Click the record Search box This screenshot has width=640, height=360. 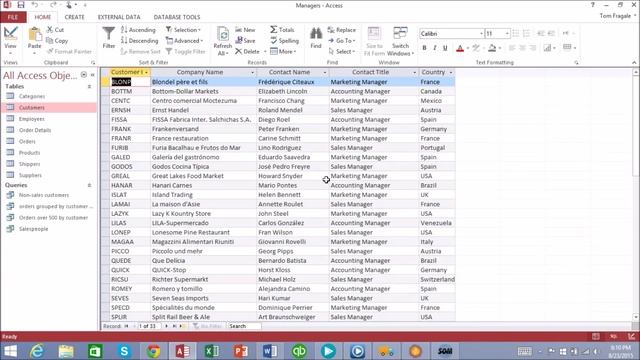coord(244,326)
